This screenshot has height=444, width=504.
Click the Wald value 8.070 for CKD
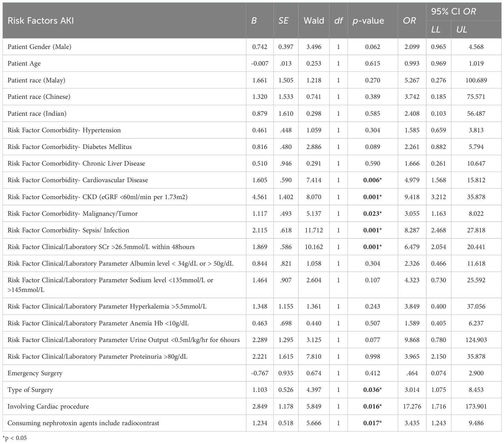(x=314, y=197)
